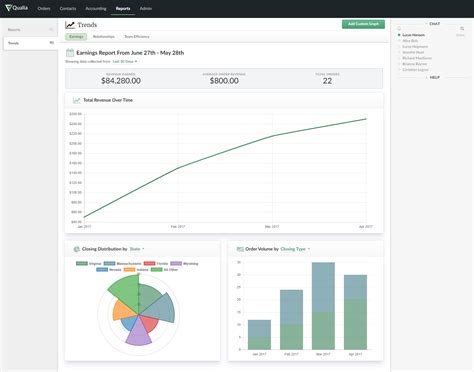Open the Contacts menu

68,8
